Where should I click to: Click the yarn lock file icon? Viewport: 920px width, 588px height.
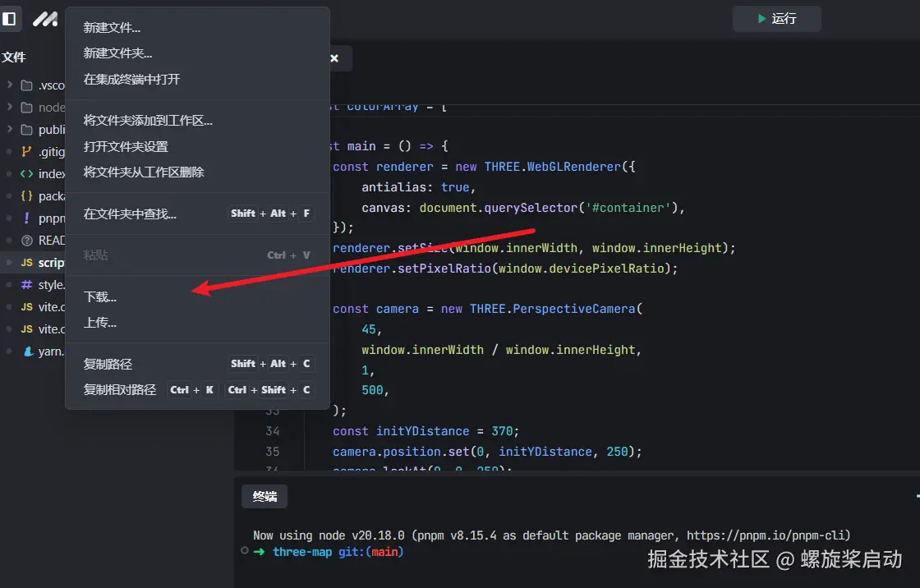pos(28,351)
